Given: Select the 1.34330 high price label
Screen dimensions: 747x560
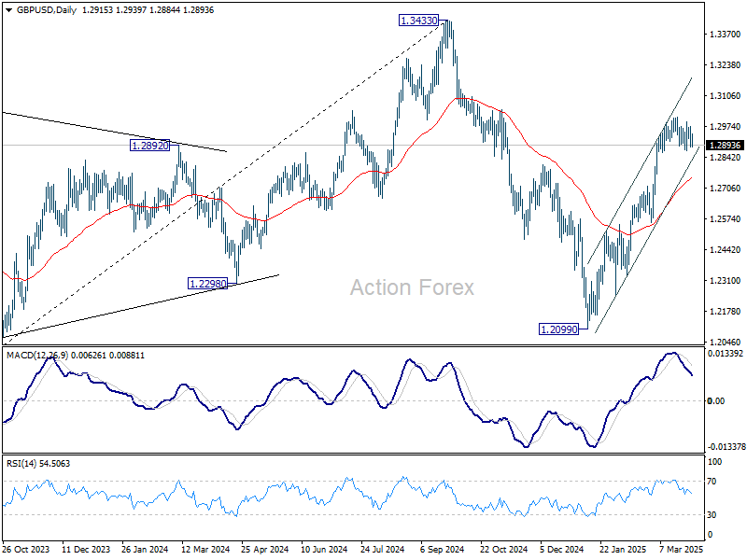Looking at the screenshot, I should pos(418,21).
